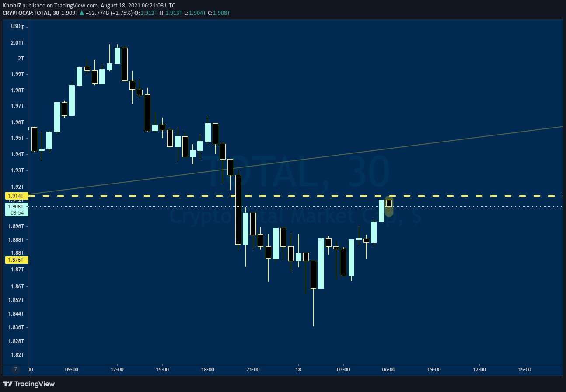Click the 08:54 countdown label
The height and width of the screenshot is (392, 566).
click(x=16, y=213)
